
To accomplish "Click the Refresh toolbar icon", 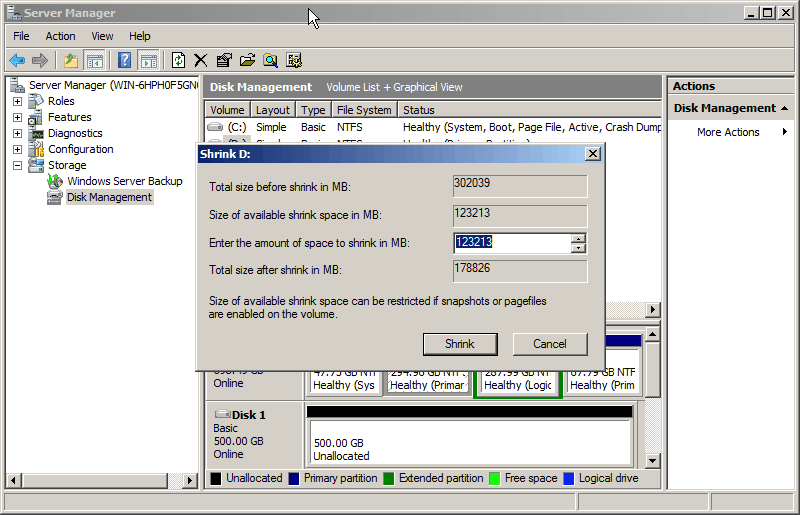I will coord(178,60).
